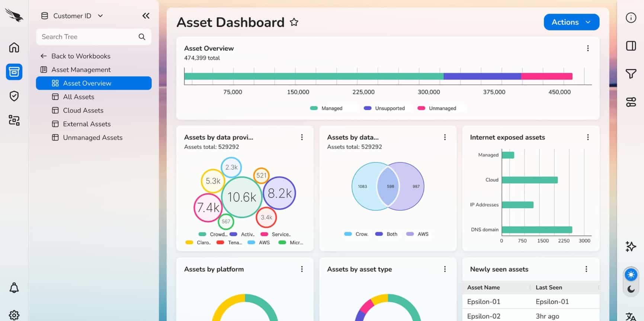Open settings gear icon

pos(14,315)
